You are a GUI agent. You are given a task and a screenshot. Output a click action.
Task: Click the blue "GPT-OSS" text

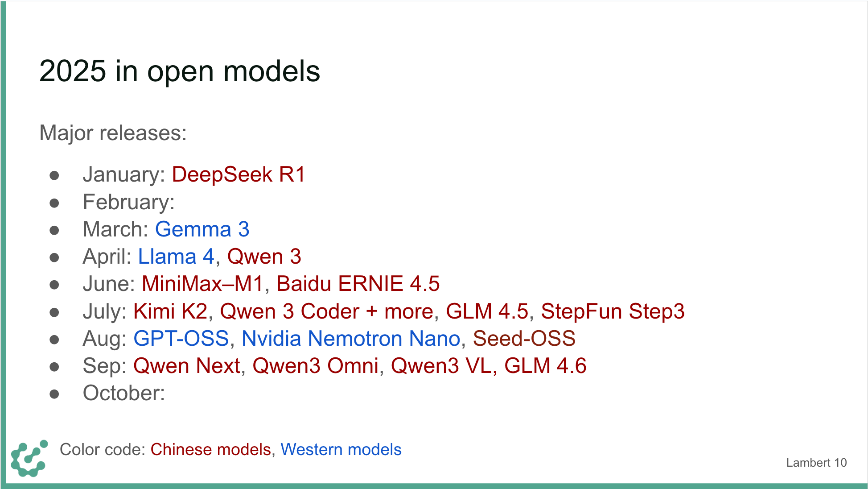(x=181, y=339)
